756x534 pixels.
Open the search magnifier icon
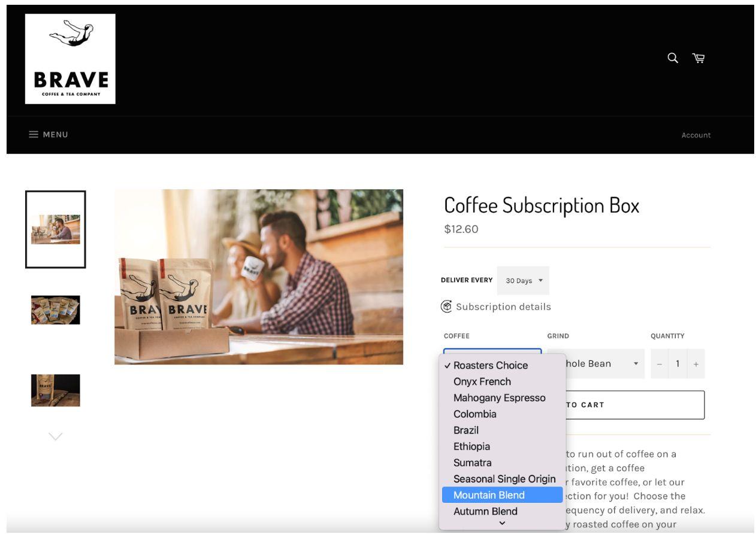point(673,58)
